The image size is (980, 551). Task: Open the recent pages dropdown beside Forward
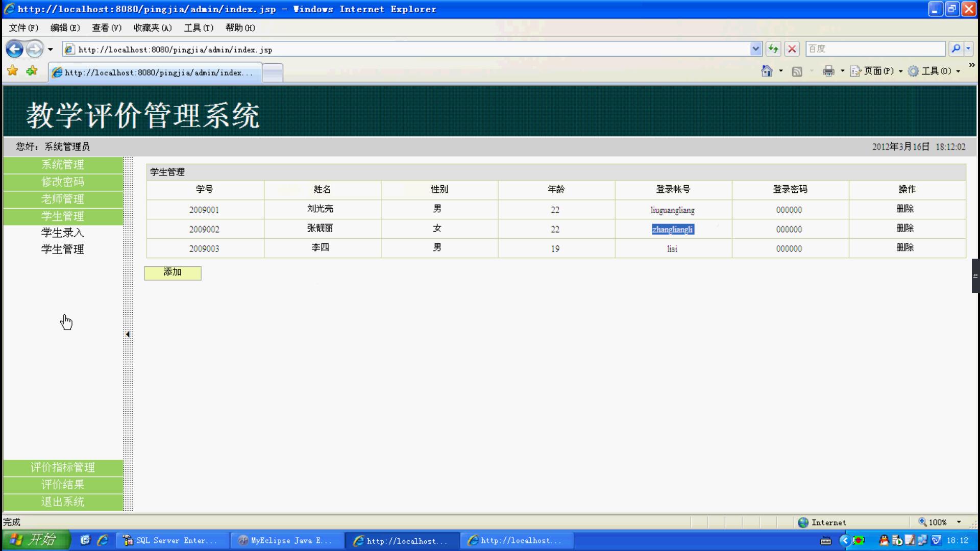coord(50,49)
